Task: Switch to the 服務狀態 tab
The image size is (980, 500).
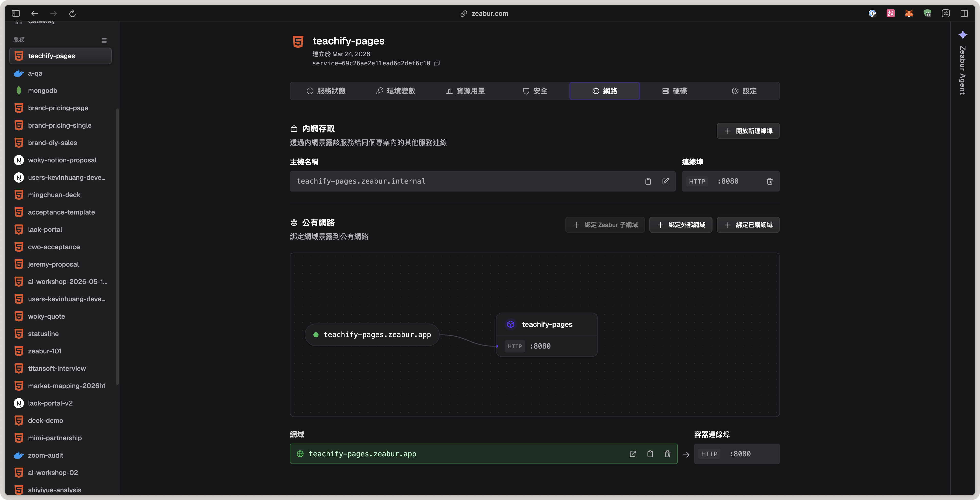Action: pyautogui.click(x=326, y=91)
